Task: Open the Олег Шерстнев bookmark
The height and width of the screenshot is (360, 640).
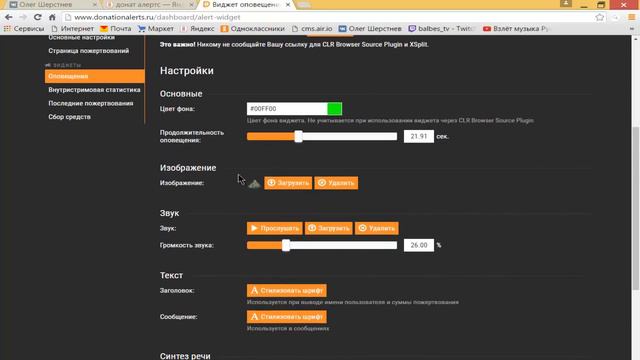Action: [x=370, y=29]
